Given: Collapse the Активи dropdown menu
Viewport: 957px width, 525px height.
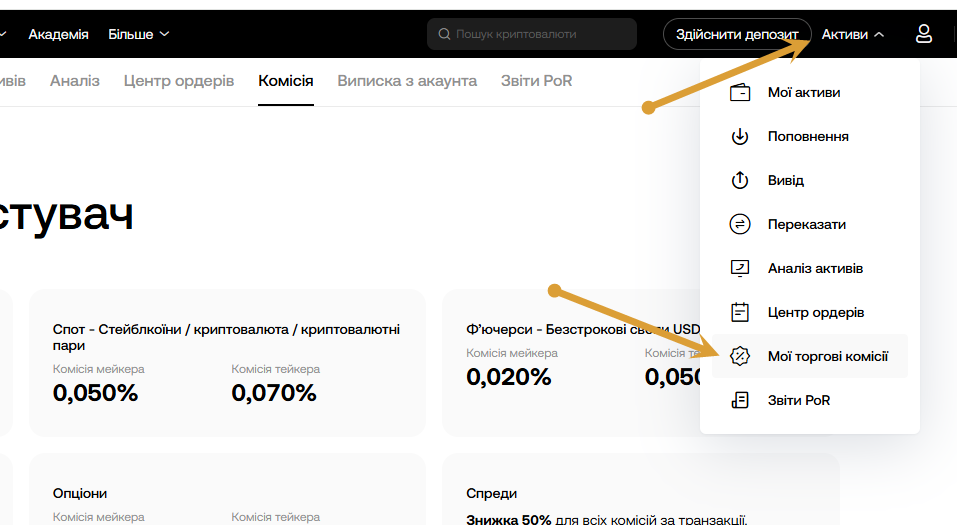Looking at the screenshot, I should [853, 34].
